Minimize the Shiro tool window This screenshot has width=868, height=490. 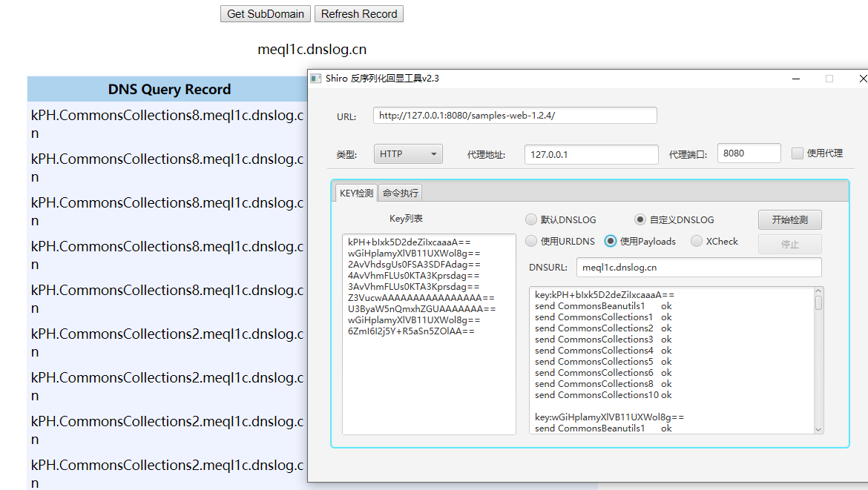click(796, 79)
